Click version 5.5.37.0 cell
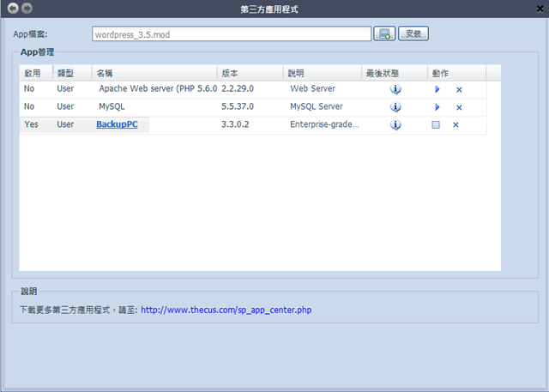 point(238,106)
